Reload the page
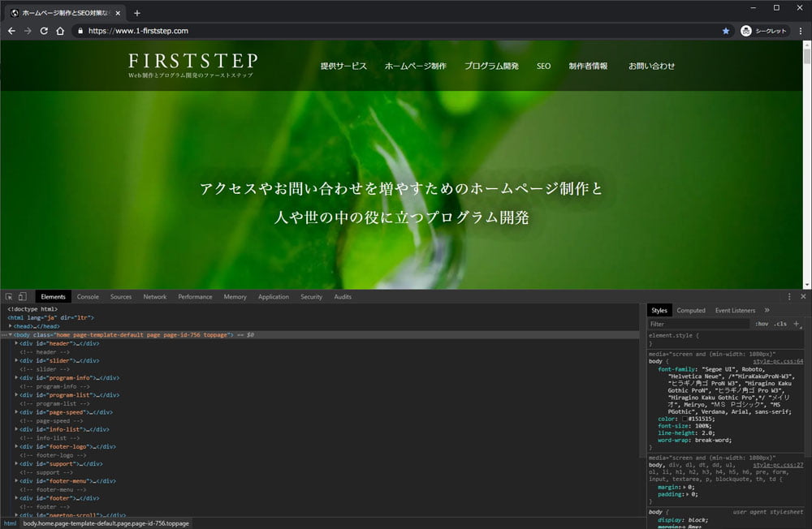 tap(44, 31)
